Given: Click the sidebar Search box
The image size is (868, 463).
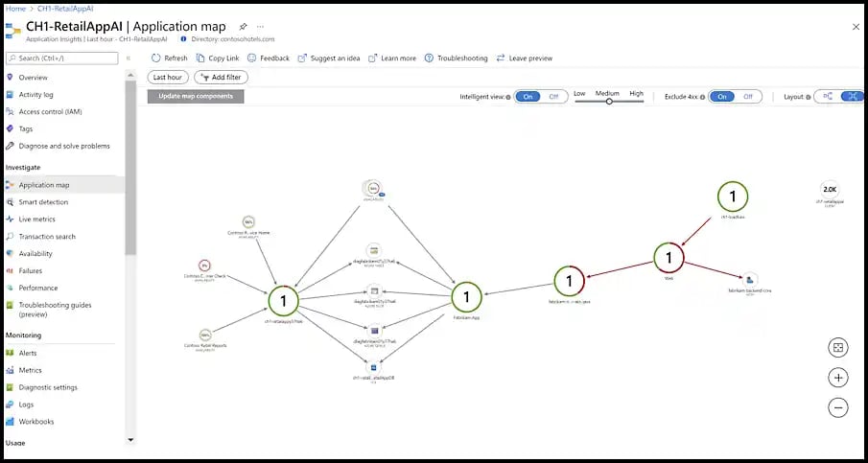Looking at the screenshot, I should pyautogui.click(x=61, y=58).
